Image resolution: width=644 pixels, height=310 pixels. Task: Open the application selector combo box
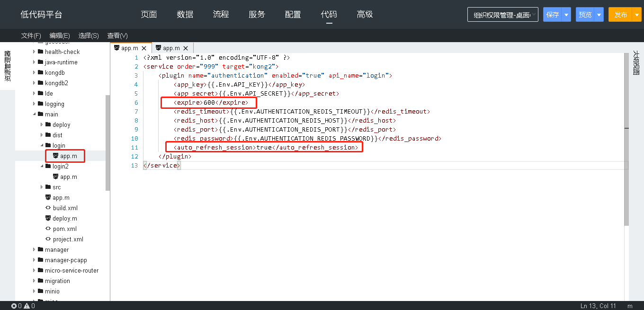click(503, 15)
